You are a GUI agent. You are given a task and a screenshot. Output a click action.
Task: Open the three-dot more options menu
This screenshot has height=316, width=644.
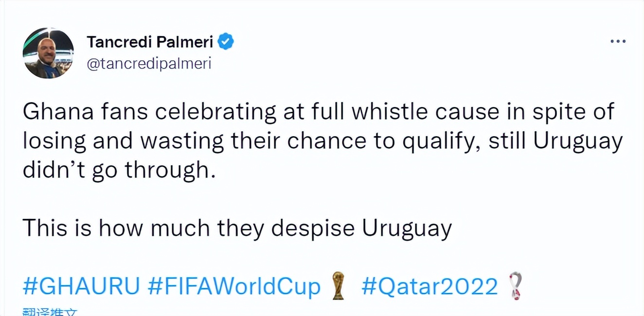point(618,42)
